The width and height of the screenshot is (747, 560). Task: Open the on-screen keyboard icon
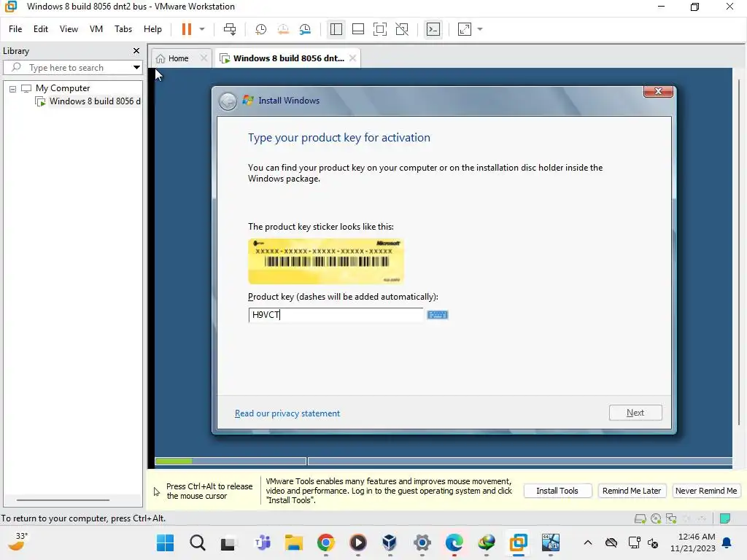click(x=438, y=315)
